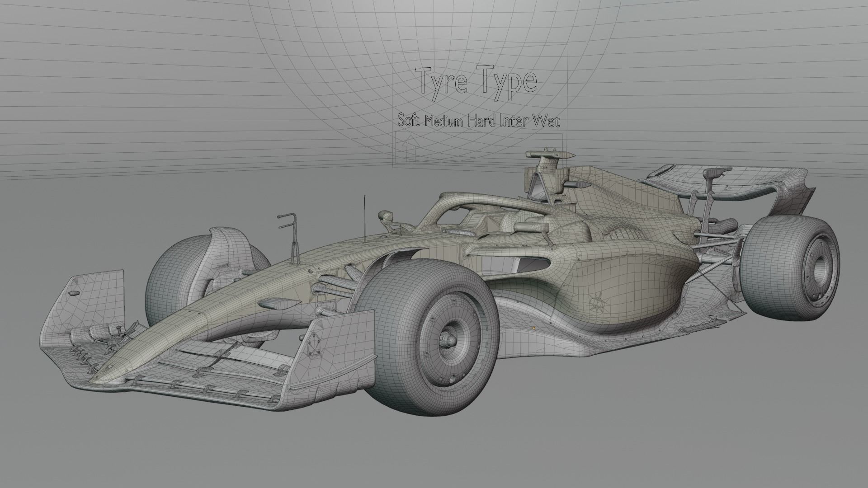Select the 'Wet' tyre option
The image size is (868, 488).
point(546,122)
